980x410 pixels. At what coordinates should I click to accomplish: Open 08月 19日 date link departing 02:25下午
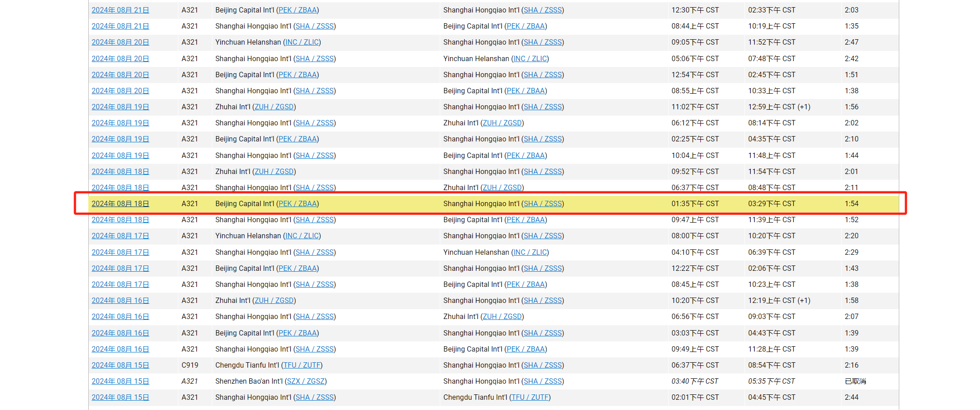click(120, 139)
